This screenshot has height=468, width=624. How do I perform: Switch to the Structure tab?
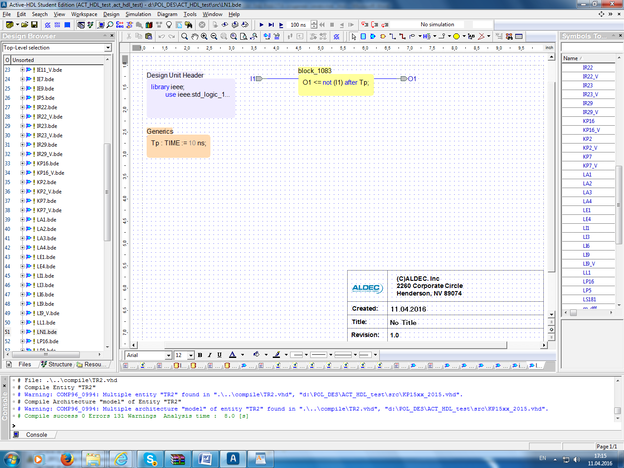[58, 365]
